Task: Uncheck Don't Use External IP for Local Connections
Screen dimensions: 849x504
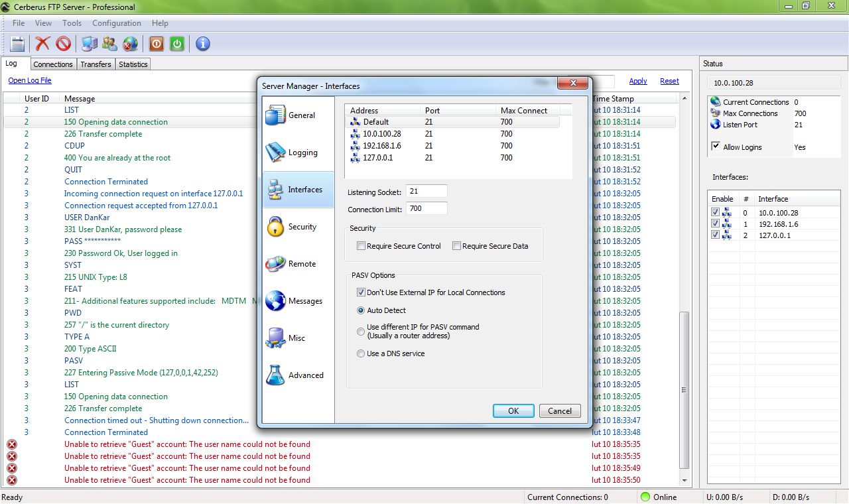Action: coord(361,292)
